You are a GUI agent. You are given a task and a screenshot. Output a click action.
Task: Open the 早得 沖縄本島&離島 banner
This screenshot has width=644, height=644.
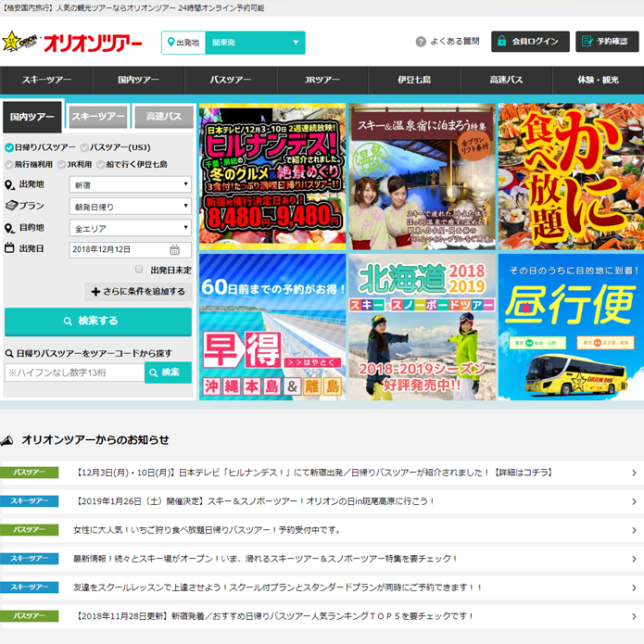[x=272, y=327]
